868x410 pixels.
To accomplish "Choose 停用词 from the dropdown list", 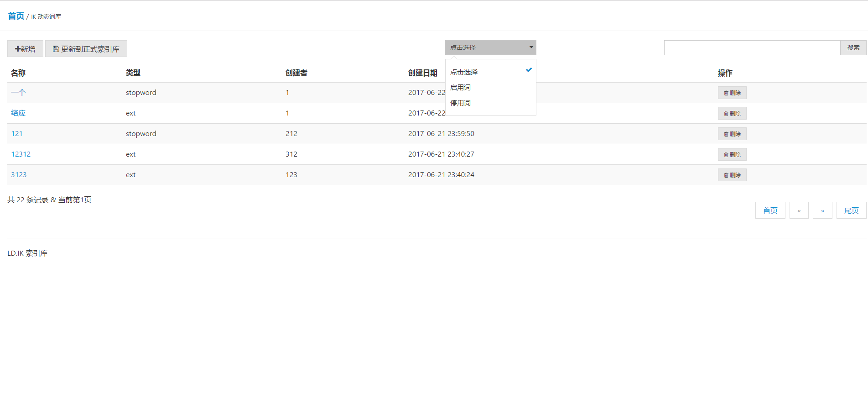I will pyautogui.click(x=490, y=103).
